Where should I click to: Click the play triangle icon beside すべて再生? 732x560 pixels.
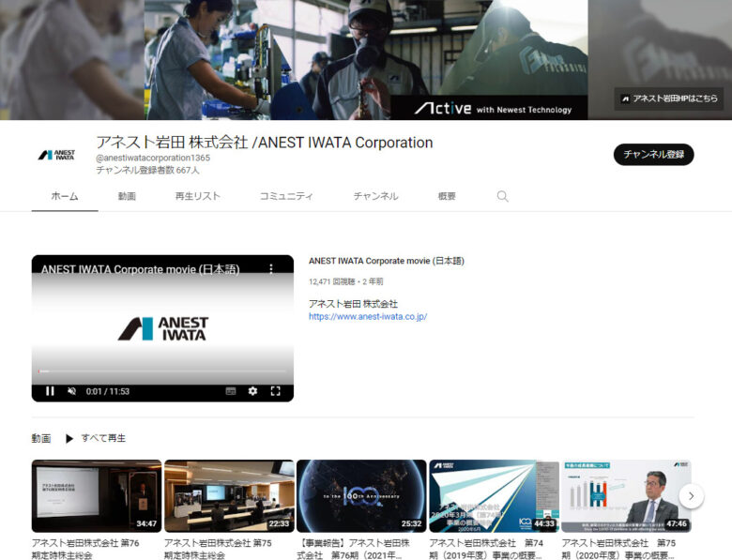coord(69,438)
